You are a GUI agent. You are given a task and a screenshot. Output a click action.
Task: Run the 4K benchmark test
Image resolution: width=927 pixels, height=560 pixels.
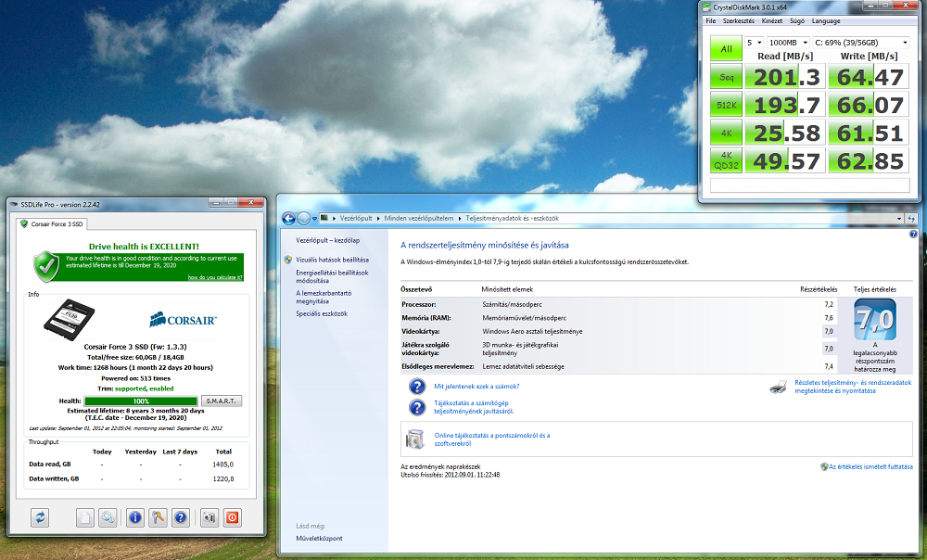click(726, 134)
